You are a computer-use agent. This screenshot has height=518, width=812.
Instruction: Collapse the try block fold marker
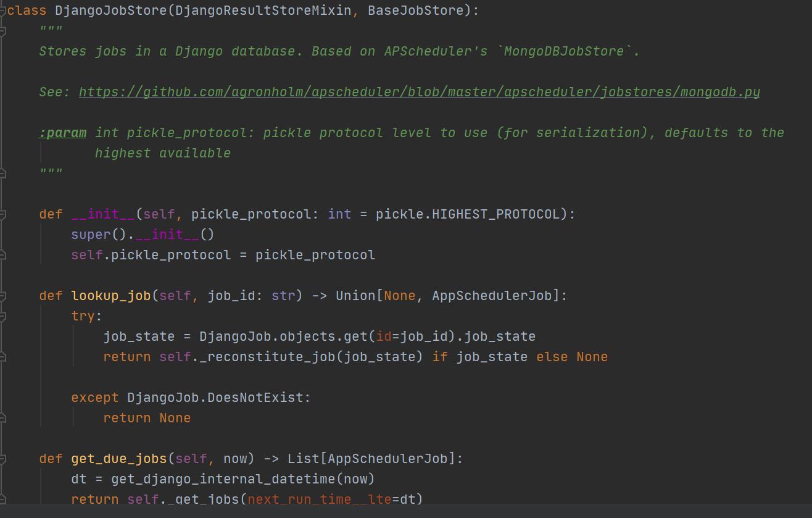(x=2, y=316)
